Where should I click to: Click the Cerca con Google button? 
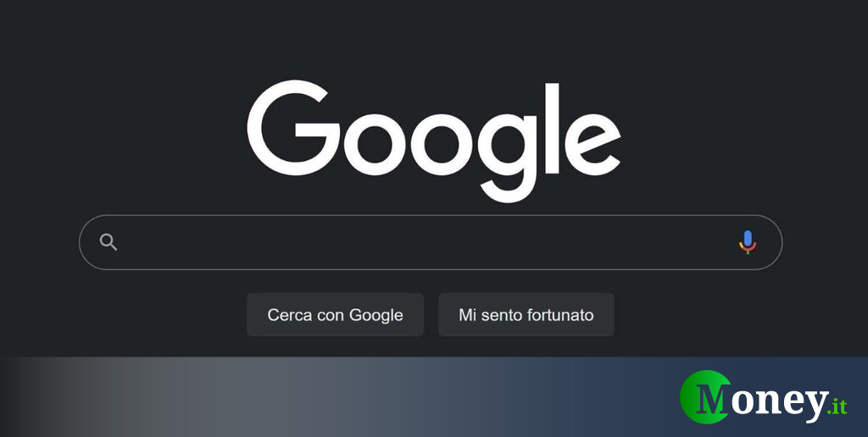335,315
